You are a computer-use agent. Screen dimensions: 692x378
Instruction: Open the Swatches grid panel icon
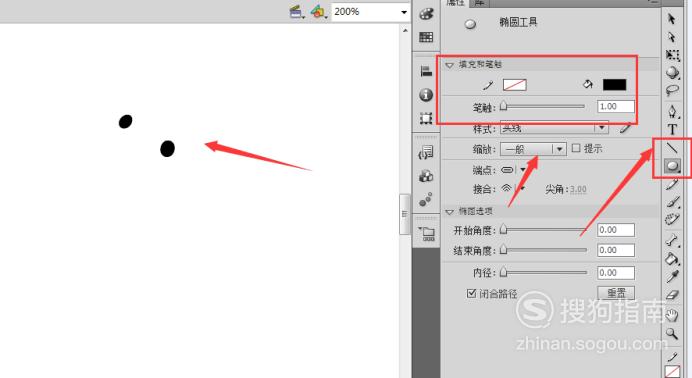(x=426, y=37)
